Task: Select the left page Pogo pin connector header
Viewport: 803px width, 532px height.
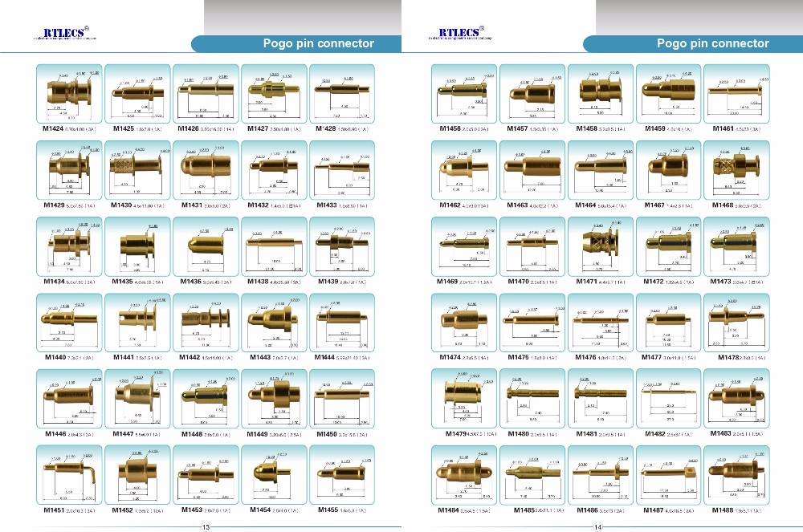Action: point(319,43)
